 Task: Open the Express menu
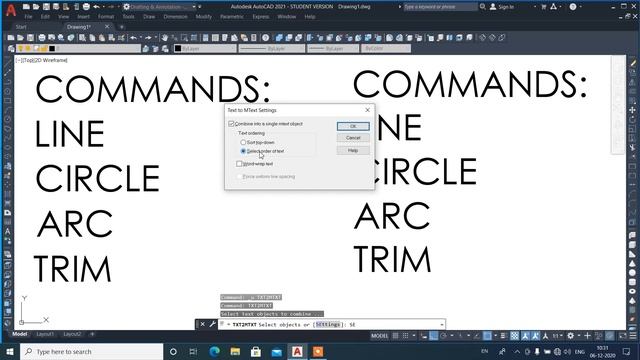[261, 17]
